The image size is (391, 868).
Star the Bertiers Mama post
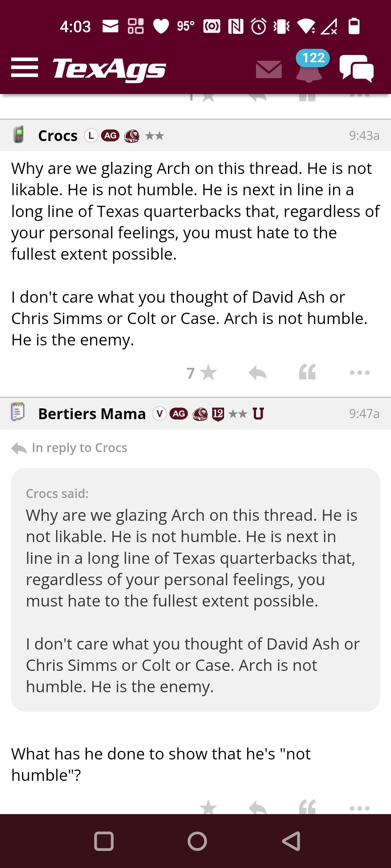[x=208, y=807]
